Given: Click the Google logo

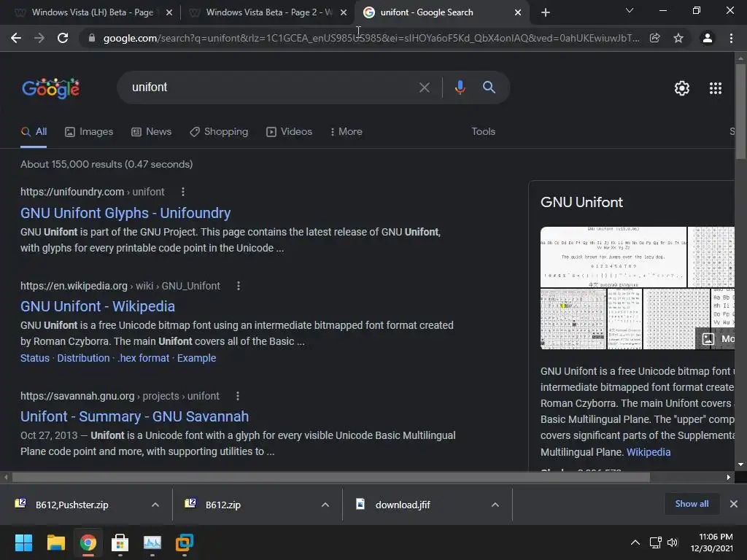Looking at the screenshot, I should pos(51,88).
